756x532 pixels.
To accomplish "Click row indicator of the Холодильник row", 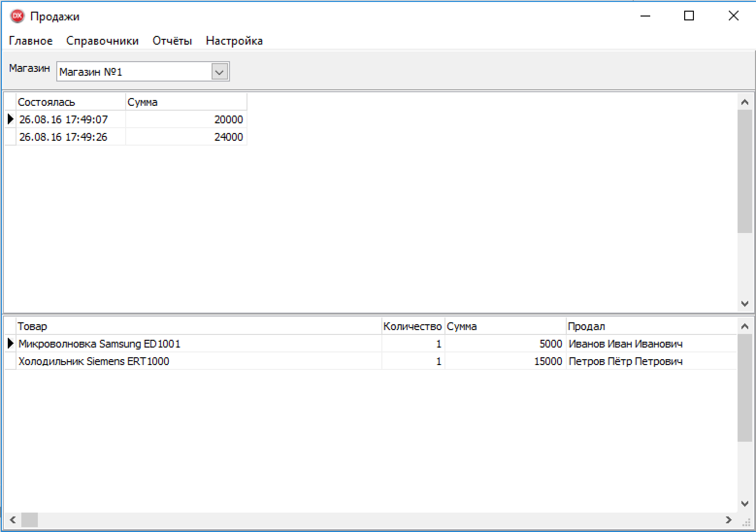I will pos(10,361).
